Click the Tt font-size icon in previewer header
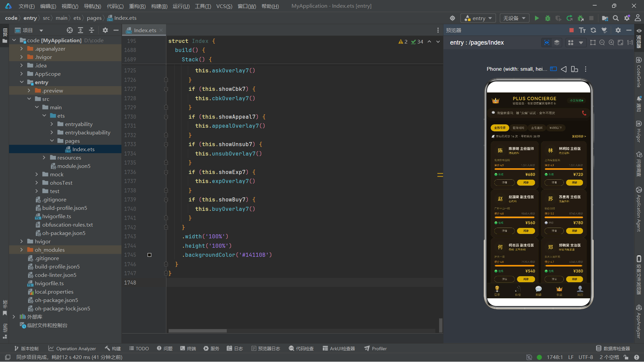The height and width of the screenshot is (362, 644). click(x=582, y=30)
